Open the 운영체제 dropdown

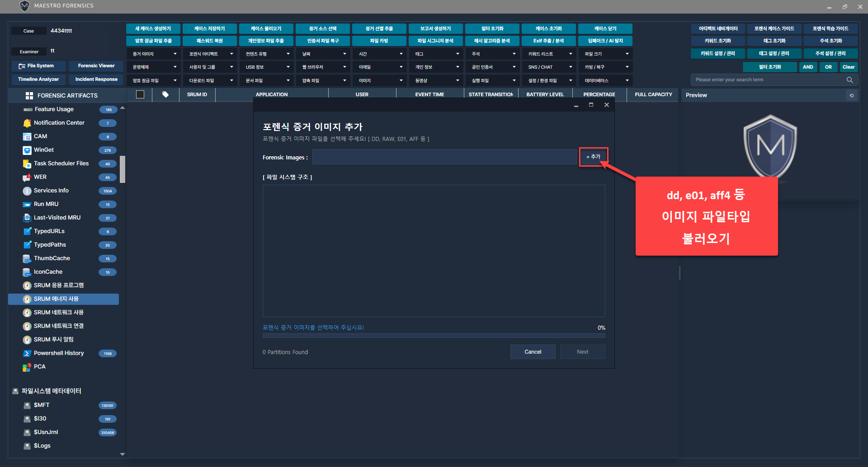click(154, 67)
